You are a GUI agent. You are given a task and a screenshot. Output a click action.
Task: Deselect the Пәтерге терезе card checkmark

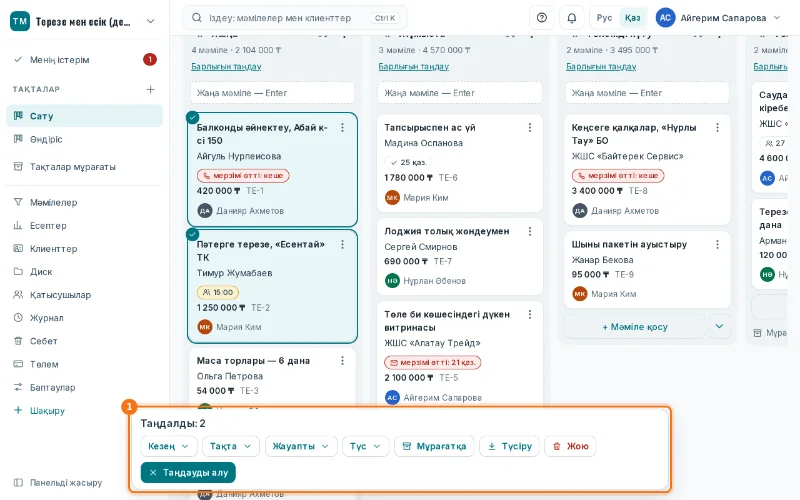pos(192,234)
